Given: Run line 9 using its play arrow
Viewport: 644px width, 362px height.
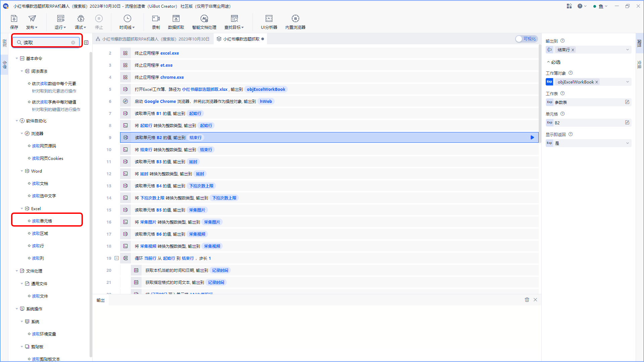Looking at the screenshot, I should click(532, 137).
